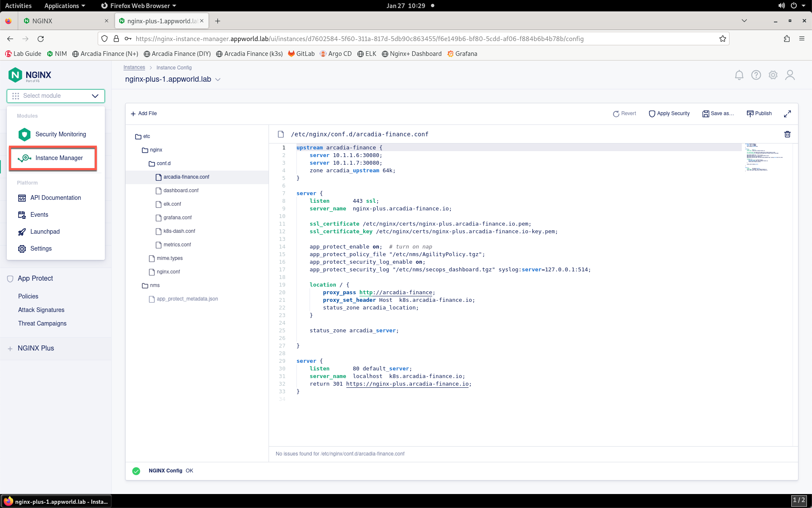Open a new browser tab
Image resolution: width=812 pixels, height=508 pixels.
pyautogui.click(x=217, y=21)
